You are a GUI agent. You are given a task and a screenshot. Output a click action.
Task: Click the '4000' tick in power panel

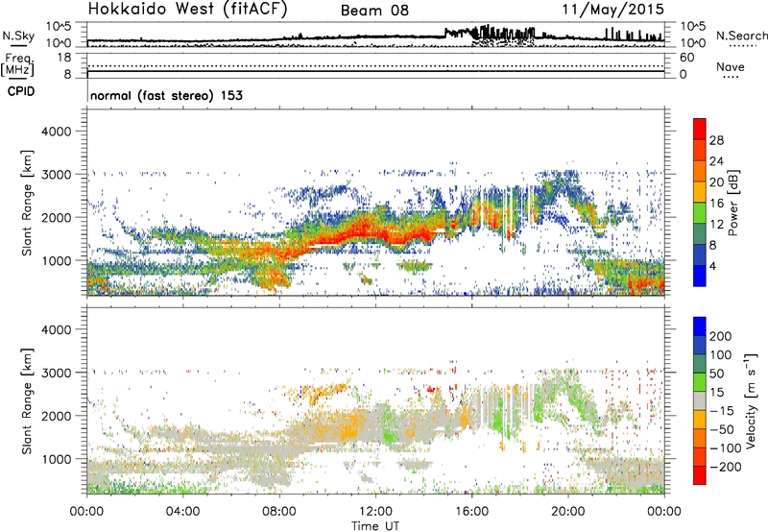(57, 132)
